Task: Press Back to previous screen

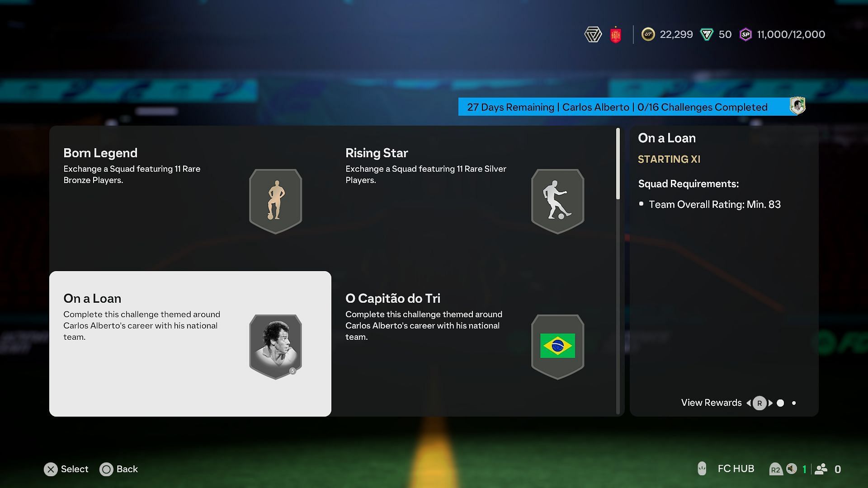Action: pyautogui.click(x=118, y=469)
